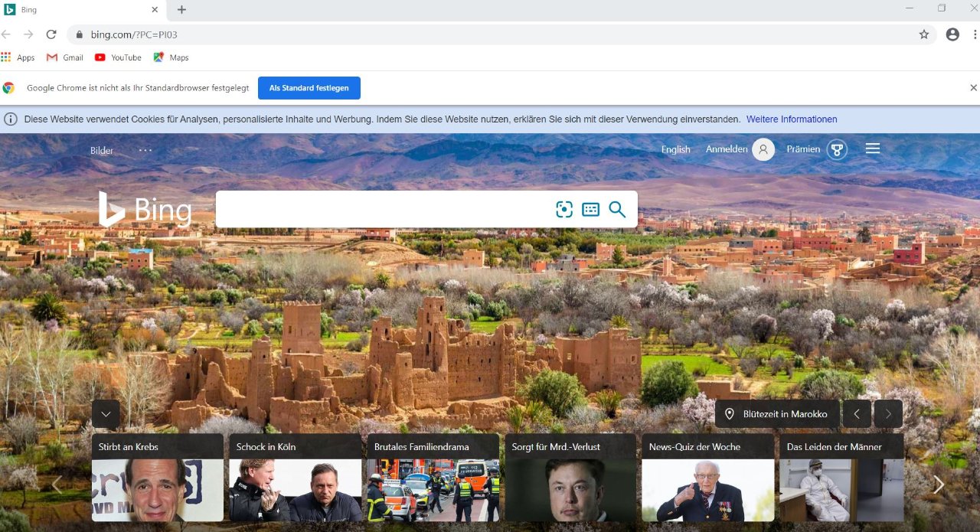Open Bilder image search

pos(102,151)
